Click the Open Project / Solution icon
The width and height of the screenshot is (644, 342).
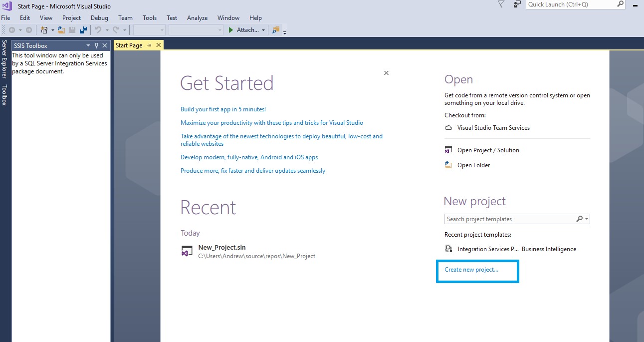[x=448, y=150]
